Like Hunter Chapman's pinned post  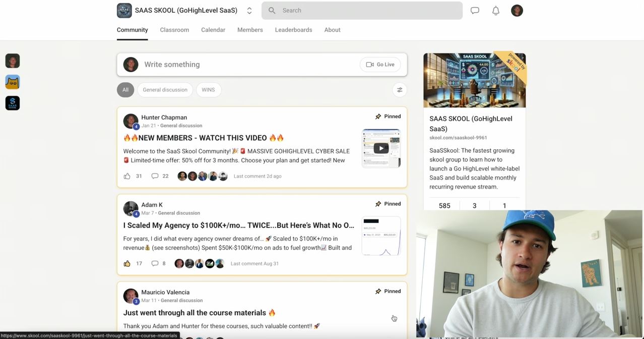[x=127, y=176]
